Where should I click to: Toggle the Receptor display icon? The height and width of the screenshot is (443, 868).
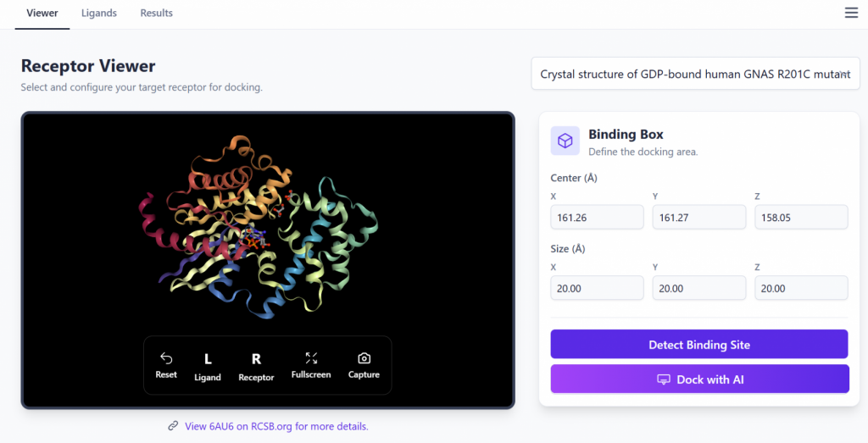pyautogui.click(x=256, y=359)
